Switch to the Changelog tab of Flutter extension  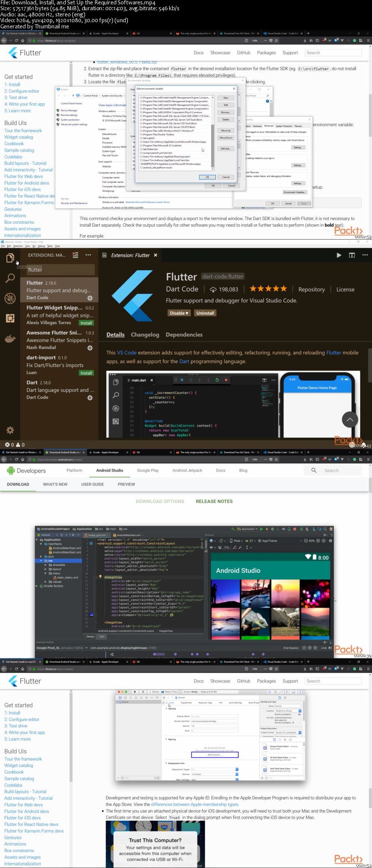[145, 335]
